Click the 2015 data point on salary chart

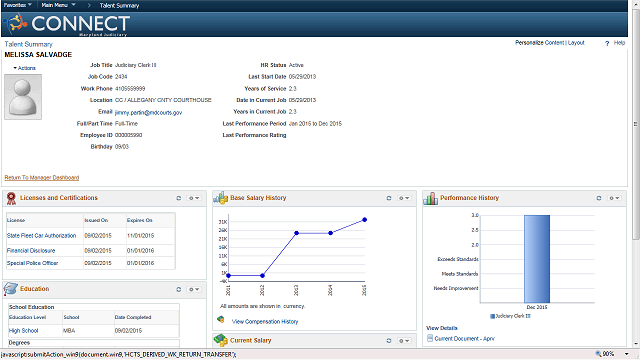364,220
